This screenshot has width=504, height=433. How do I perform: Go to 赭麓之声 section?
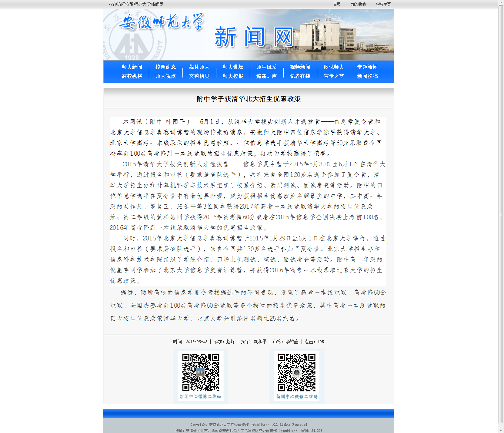coord(266,76)
